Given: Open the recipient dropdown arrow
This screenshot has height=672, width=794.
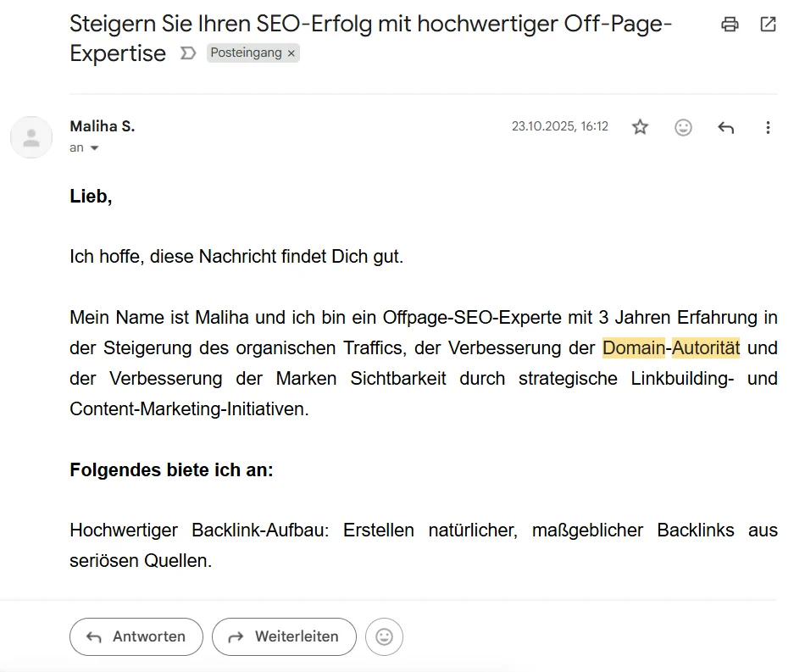Looking at the screenshot, I should point(93,147).
